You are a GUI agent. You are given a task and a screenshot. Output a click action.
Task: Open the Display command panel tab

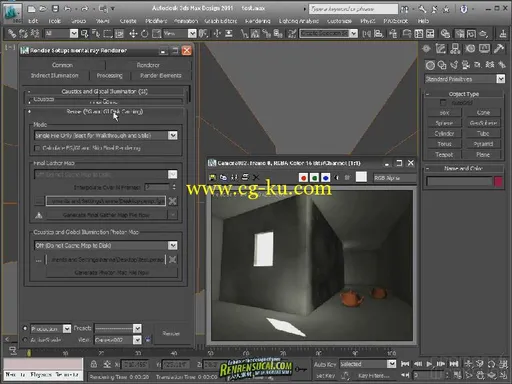(484, 49)
